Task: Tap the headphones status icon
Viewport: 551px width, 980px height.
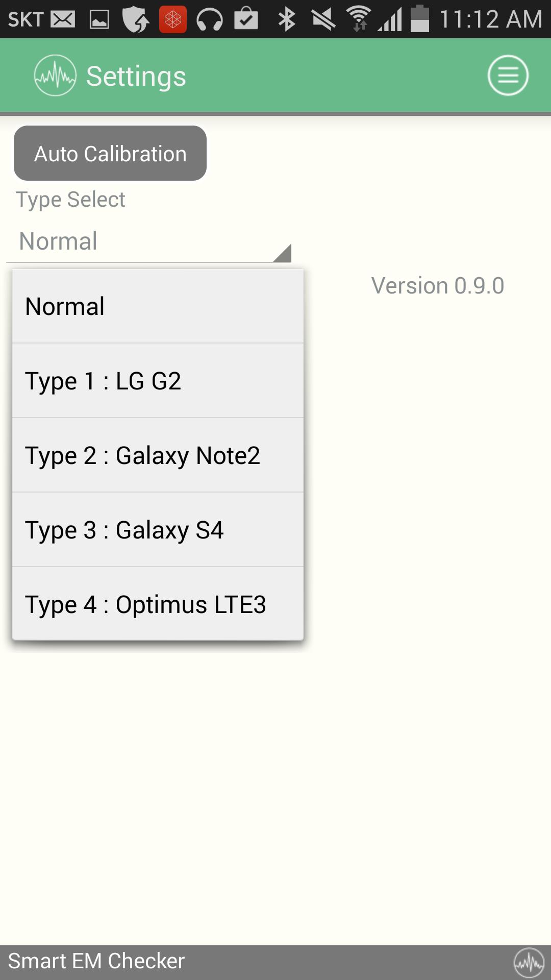Action: click(x=209, y=19)
